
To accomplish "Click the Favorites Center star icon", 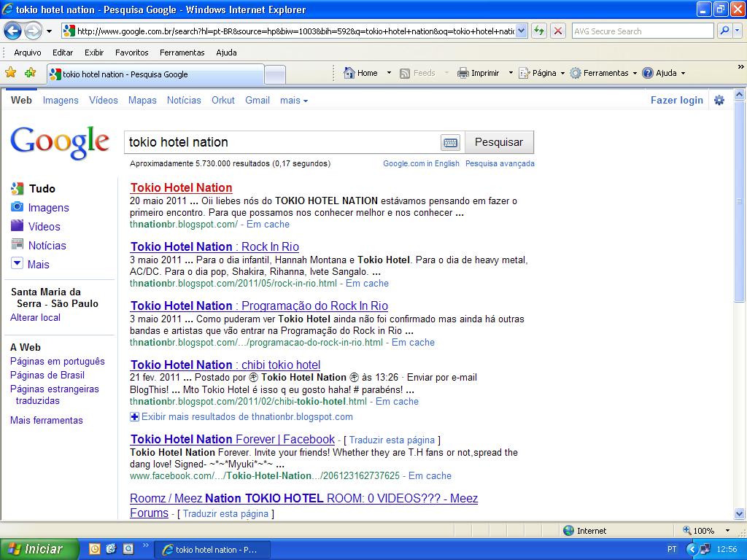I will click(10, 73).
